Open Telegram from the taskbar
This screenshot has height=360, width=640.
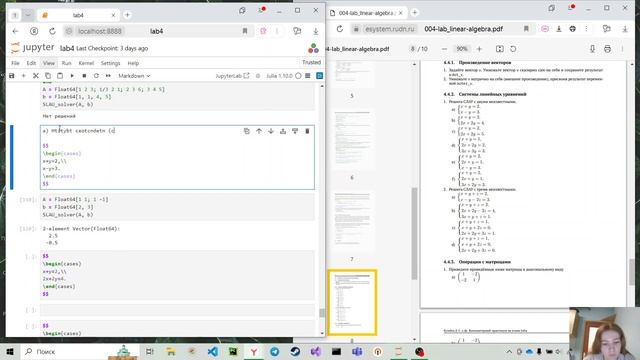point(275,351)
